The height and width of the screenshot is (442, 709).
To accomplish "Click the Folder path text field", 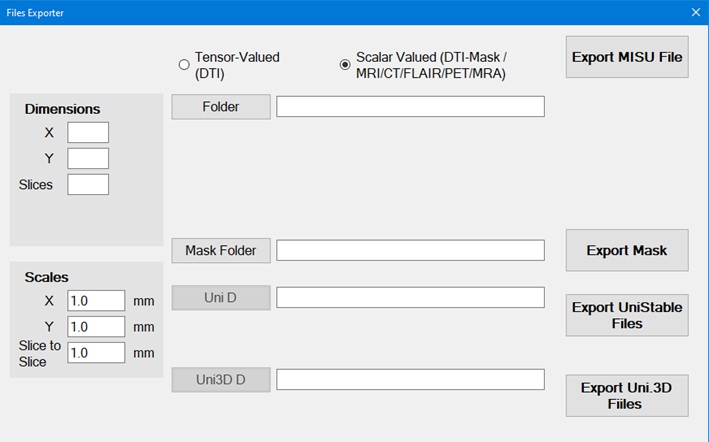I will click(410, 107).
